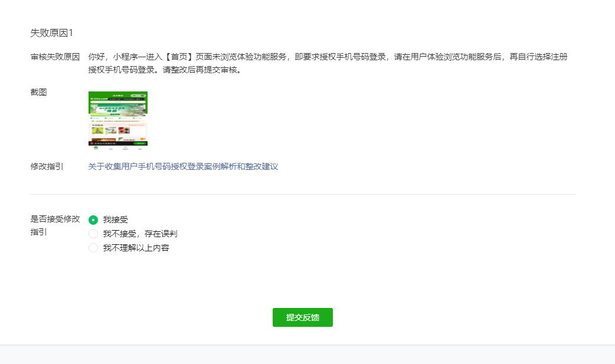Click the second tab icon in the thumbnail tab bar
Screen dimensions: 615x364
110,147
